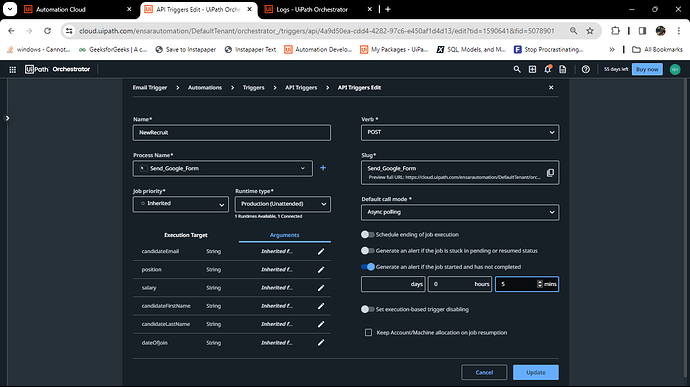Open the UiPath app launcher grid icon
690x387 pixels.
pos(13,70)
